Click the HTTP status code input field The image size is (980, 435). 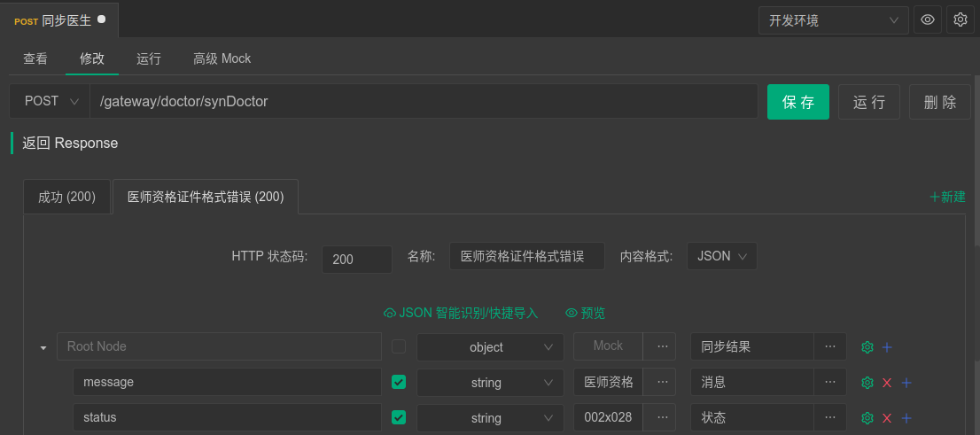(356, 259)
